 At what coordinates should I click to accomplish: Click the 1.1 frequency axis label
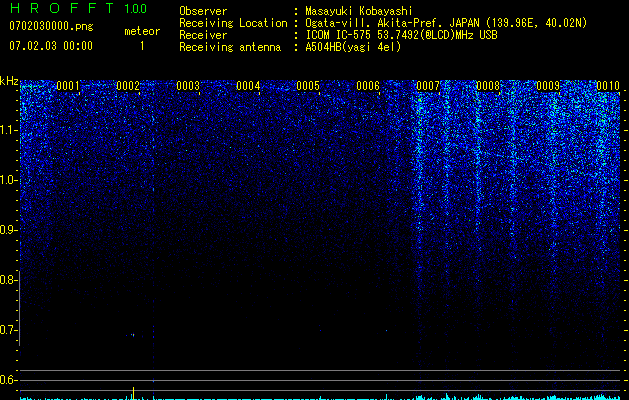8,130
